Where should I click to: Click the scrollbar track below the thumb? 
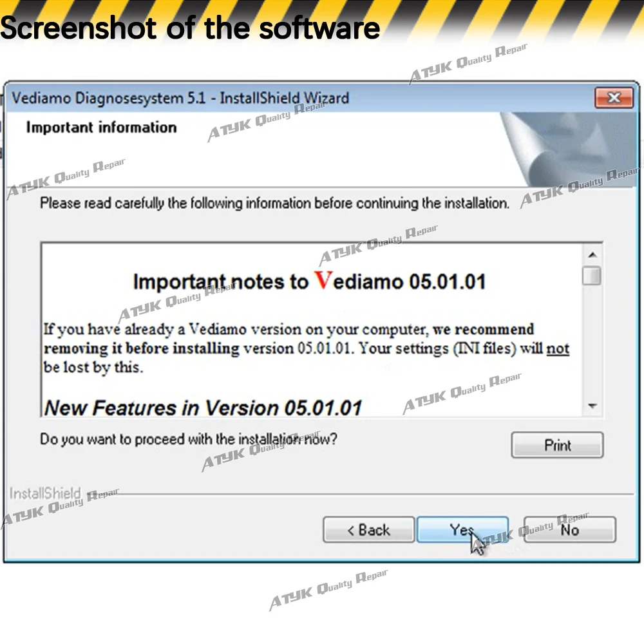point(592,341)
